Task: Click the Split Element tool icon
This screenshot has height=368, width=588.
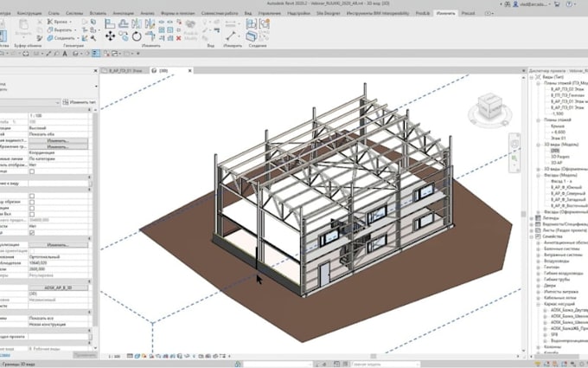Action: click(x=162, y=22)
